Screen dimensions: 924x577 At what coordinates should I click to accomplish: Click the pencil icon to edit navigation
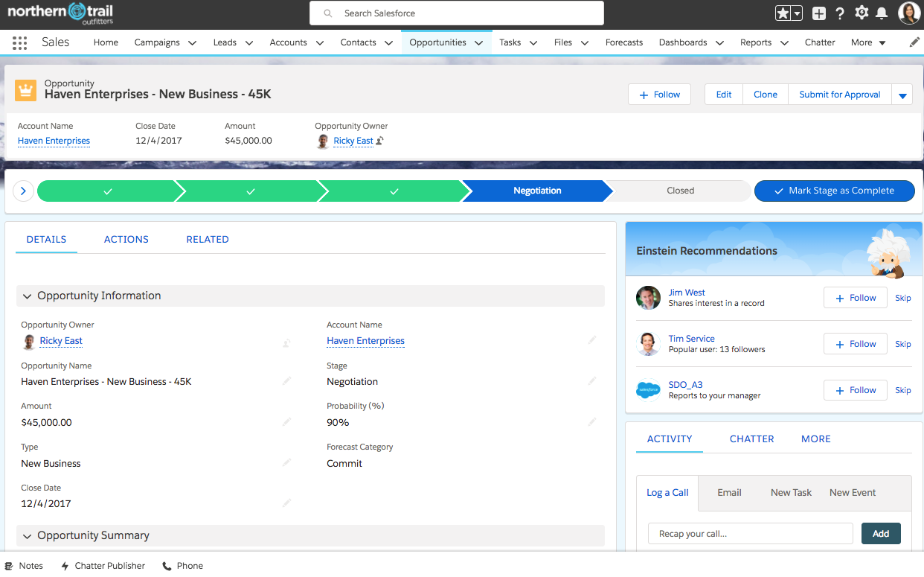pyautogui.click(x=914, y=42)
